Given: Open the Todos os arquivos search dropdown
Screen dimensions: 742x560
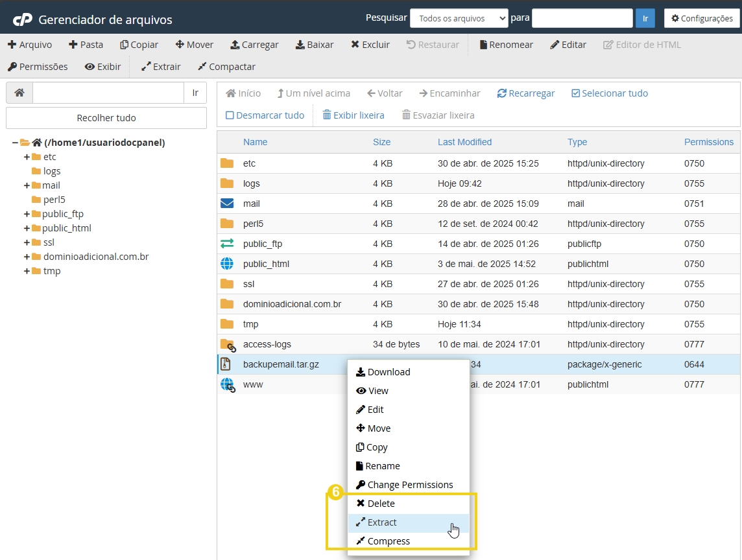Looking at the screenshot, I should pyautogui.click(x=459, y=18).
